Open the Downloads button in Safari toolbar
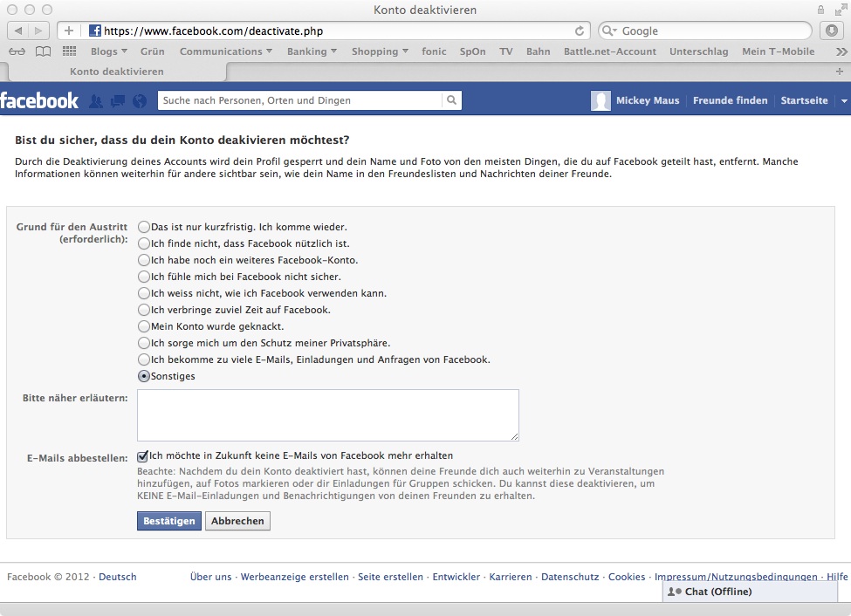 (x=832, y=31)
